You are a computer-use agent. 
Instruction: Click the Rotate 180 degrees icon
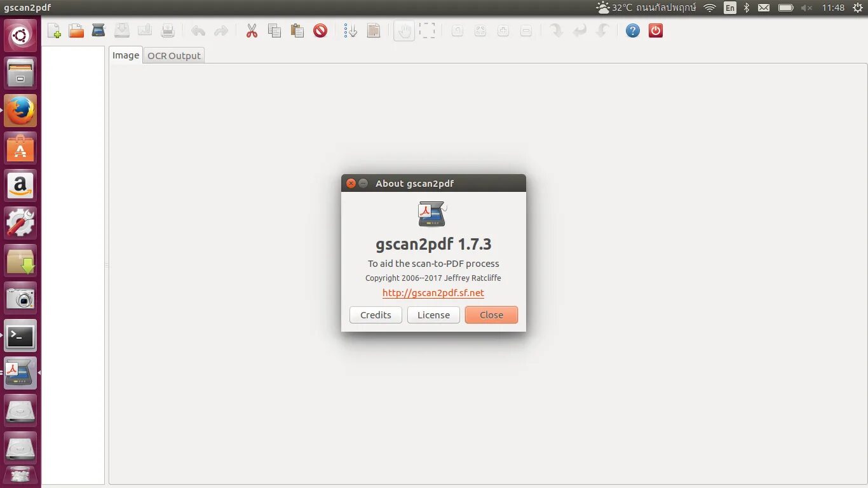580,30
